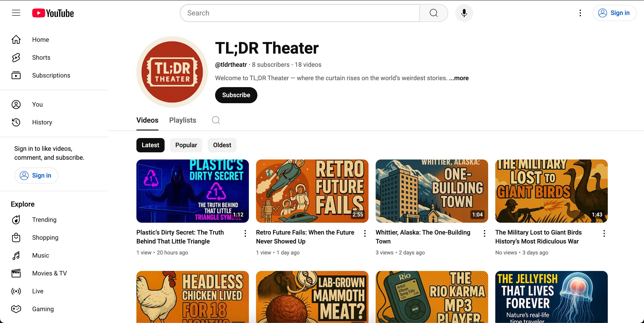
Task: Play the Lost to Giant Birds thumbnail
Action: [551, 191]
